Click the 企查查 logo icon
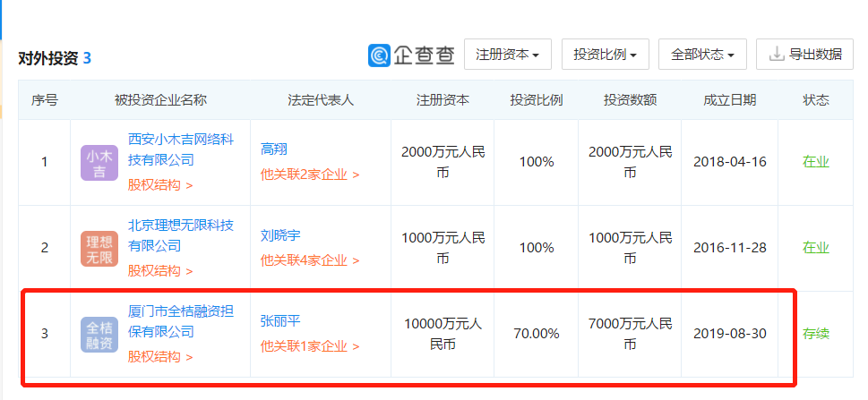Viewport: 868px width, 400px height. click(x=379, y=55)
